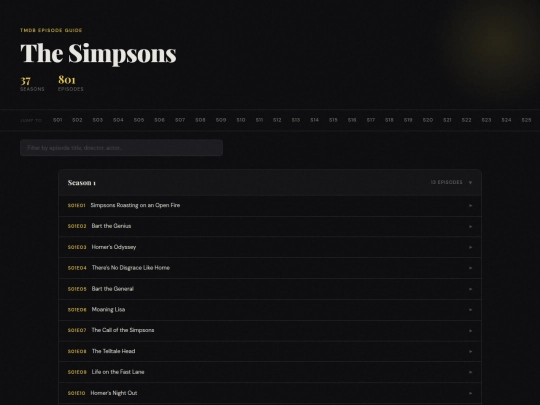
Task: Expand the Homer's Odyssey row chevron
Action: [x=470, y=247]
